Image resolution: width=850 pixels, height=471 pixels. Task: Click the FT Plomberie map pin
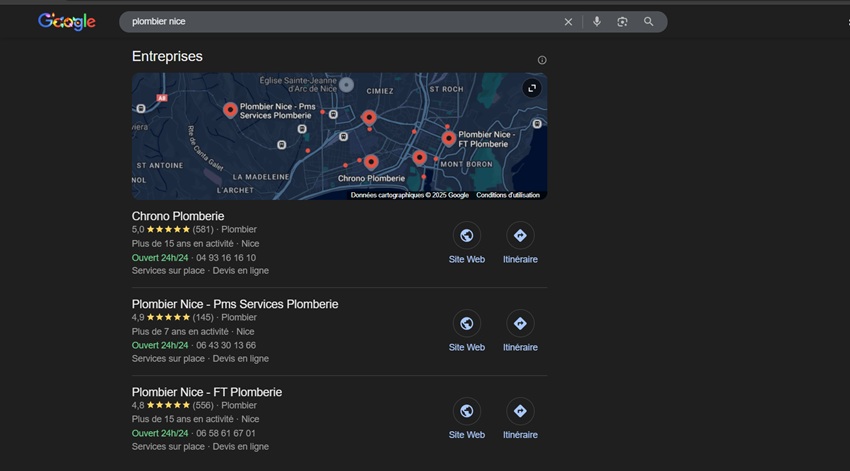[x=449, y=138]
